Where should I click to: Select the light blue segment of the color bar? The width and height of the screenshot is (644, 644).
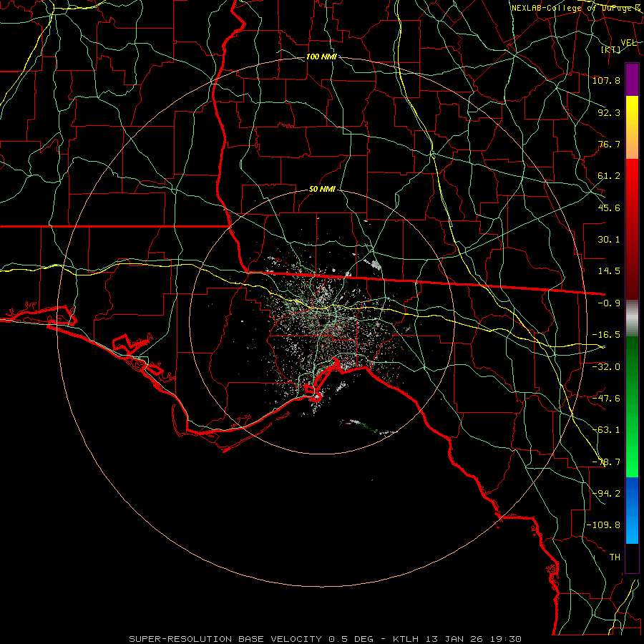pyautogui.click(x=632, y=530)
